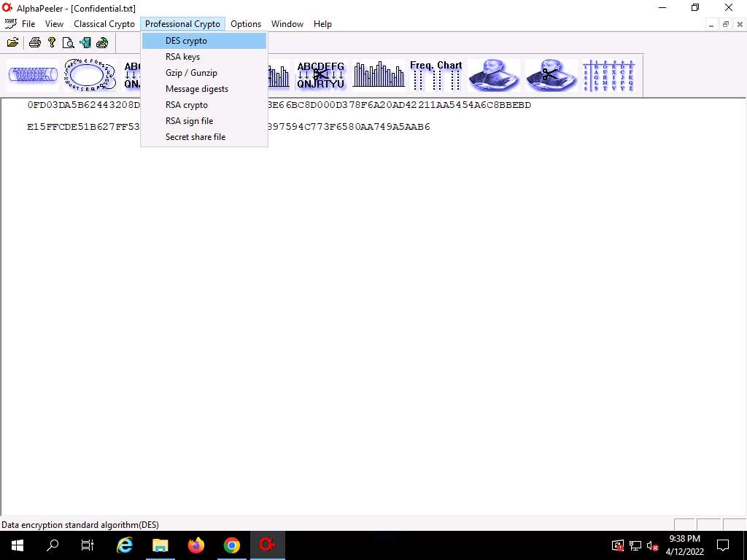The image size is (747, 560).
Task: Select the letter grid table icon
Action: pos(608,75)
